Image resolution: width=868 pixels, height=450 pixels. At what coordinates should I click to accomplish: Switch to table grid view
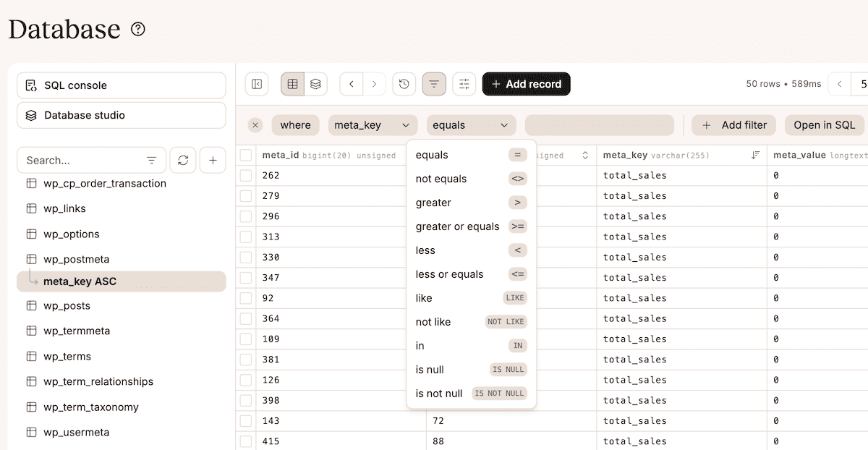coord(292,83)
